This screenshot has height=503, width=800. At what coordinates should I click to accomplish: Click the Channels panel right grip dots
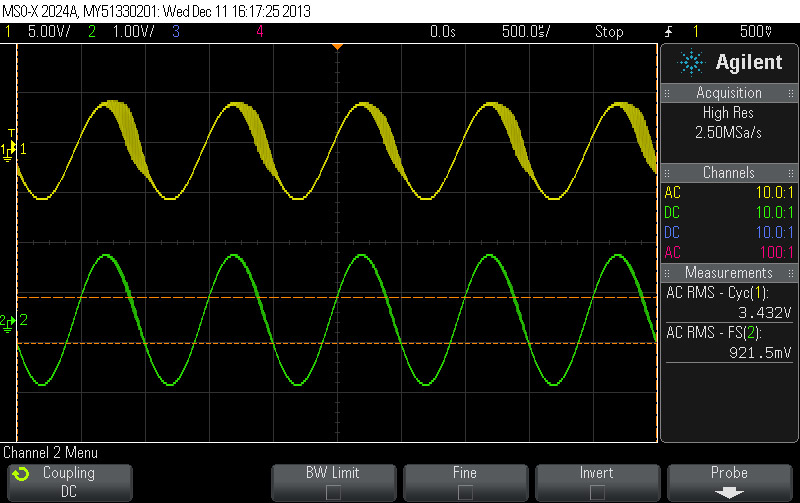coord(791,173)
